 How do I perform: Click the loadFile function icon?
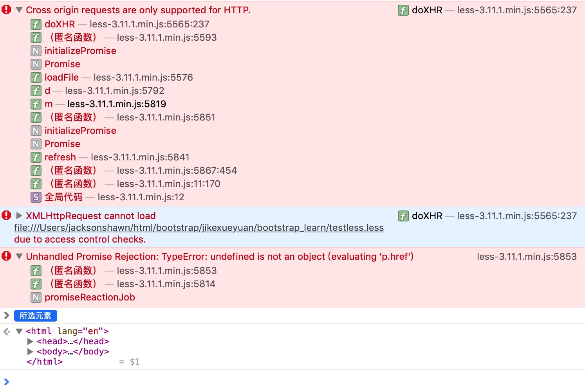pyautogui.click(x=36, y=77)
